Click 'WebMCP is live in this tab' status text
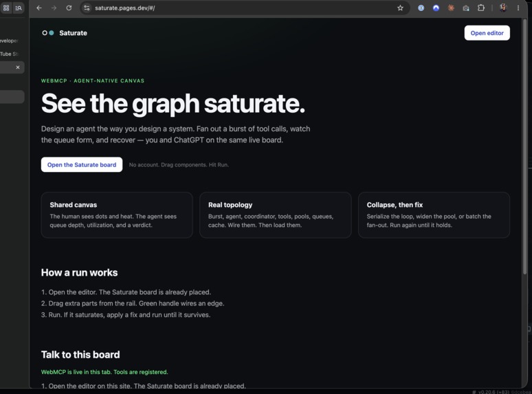Screen dimensions: 532x394 [x=104, y=372]
